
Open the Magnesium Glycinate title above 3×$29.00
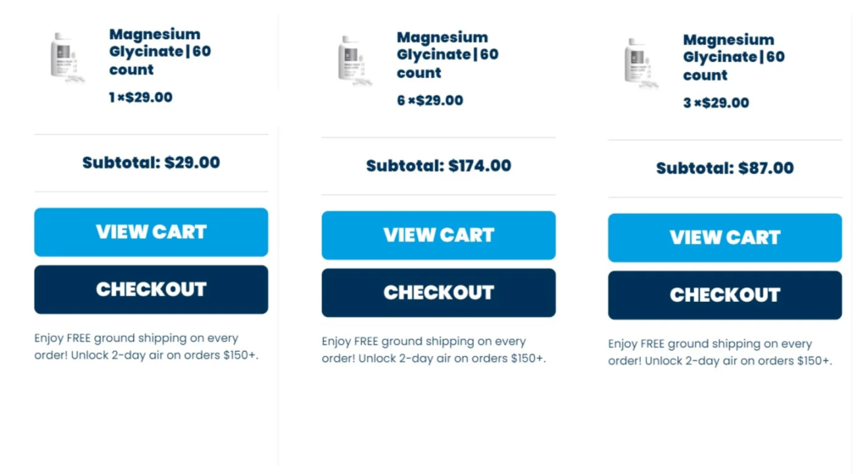click(732, 58)
